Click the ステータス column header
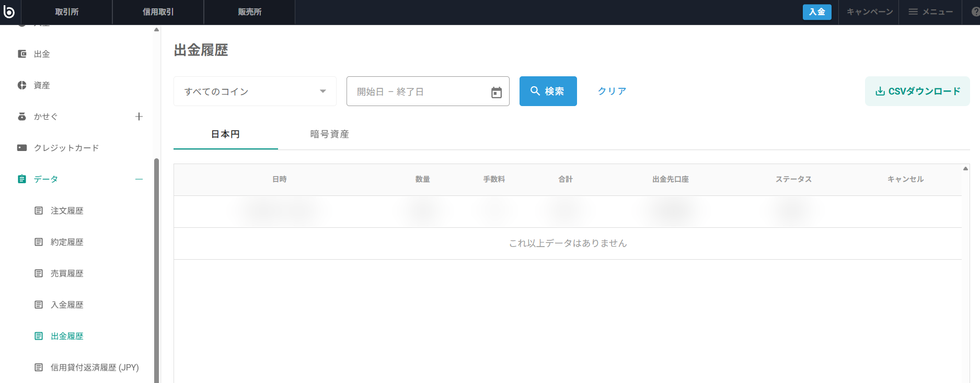Screen dimensions: 980x383 (x=793, y=179)
